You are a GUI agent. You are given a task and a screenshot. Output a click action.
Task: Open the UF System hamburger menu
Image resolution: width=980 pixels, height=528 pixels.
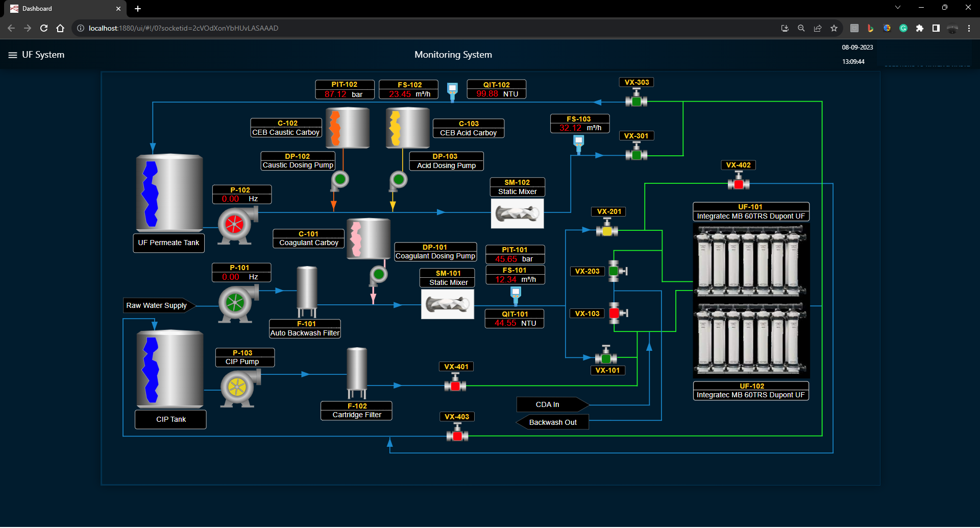pos(13,55)
